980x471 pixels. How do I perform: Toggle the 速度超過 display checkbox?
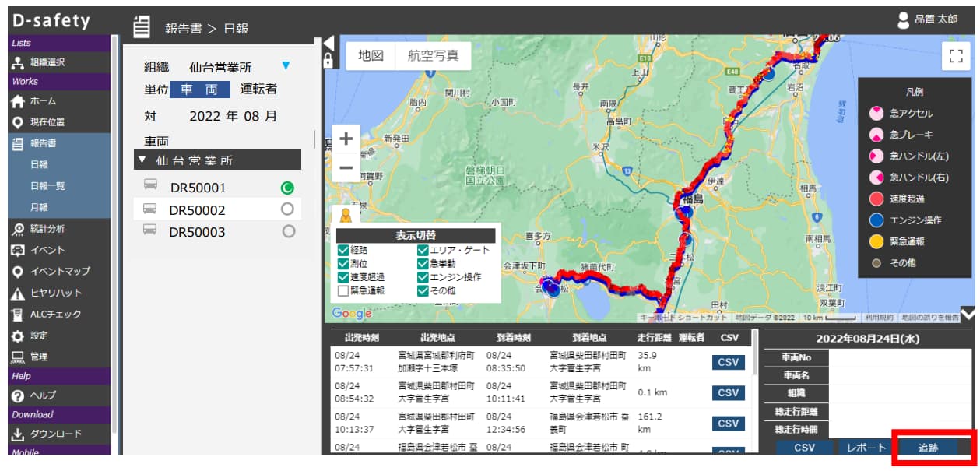click(x=342, y=277)
